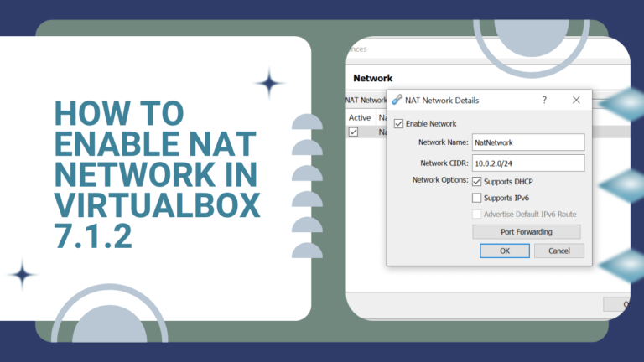Click the Network heading in Preferences

(x=372, y=78)
